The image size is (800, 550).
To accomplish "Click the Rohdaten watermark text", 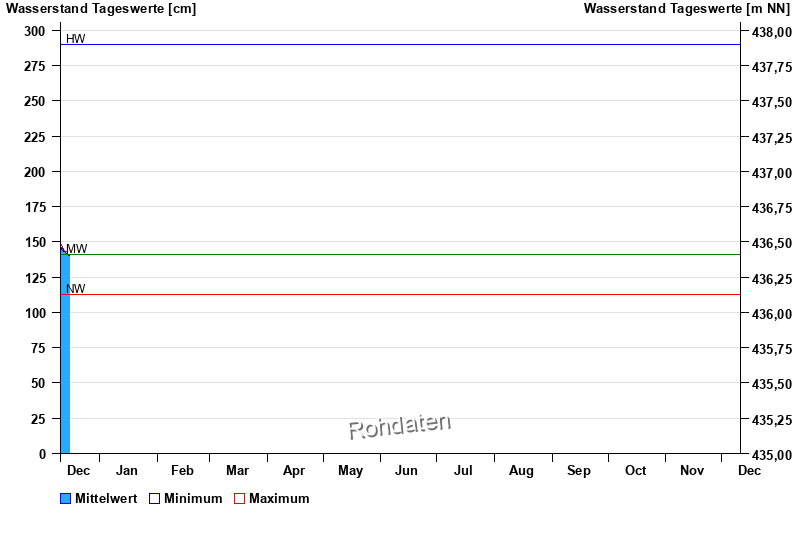I will pyautogui.click(x=399, y=426).
